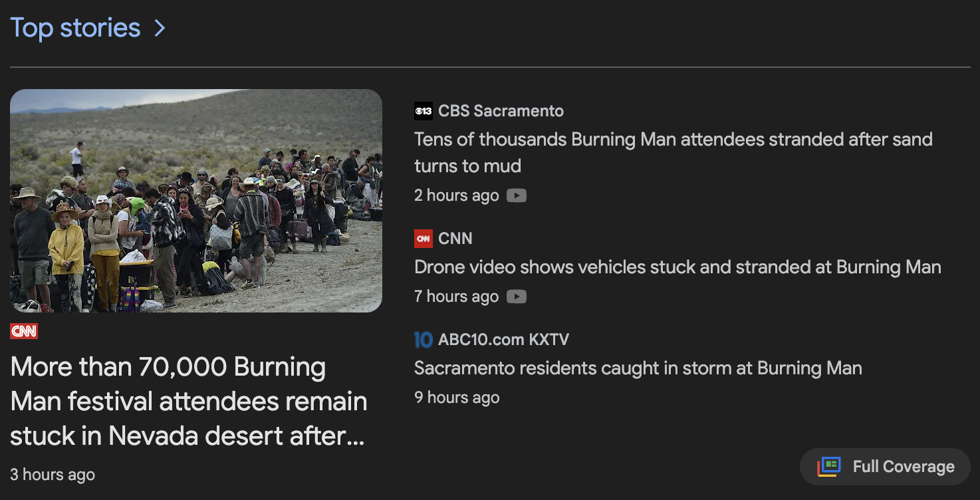Expand Top stories via the chevron arrow

coord(160,28)
